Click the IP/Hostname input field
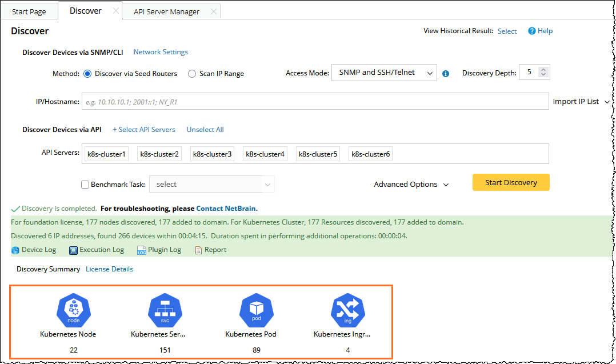 [314, 102]
